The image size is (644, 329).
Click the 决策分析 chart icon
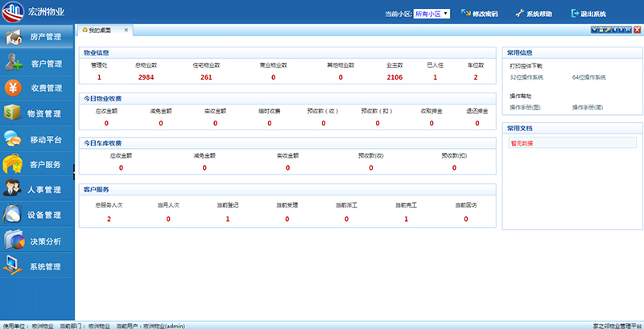tap(12, 241)
